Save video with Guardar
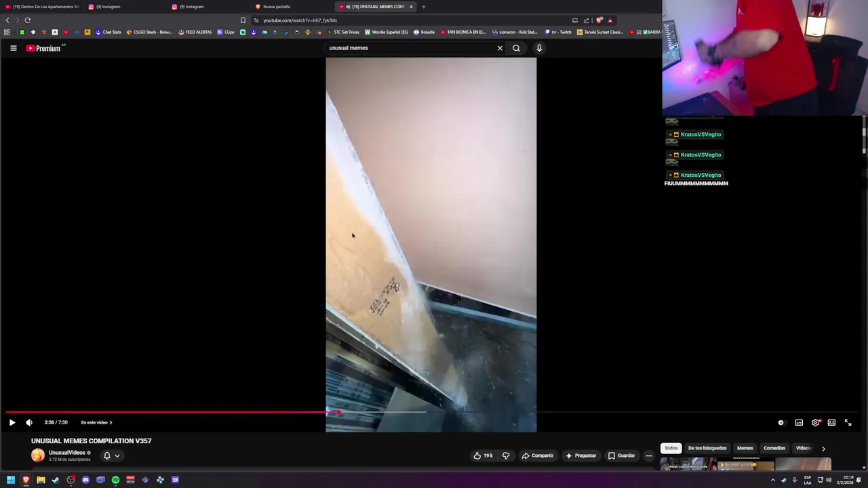868x488 pixels. coord(622,455)
